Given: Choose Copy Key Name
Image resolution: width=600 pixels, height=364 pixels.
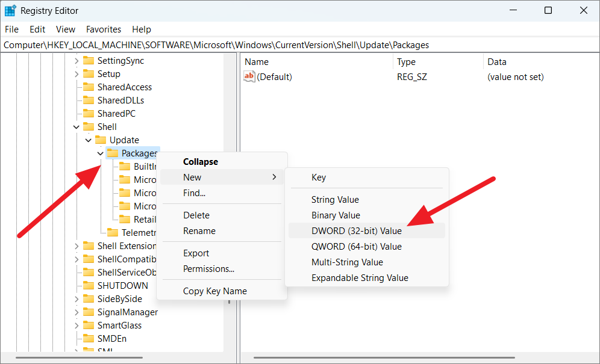Looking at the screenshot, I should (x=222, y=291).
